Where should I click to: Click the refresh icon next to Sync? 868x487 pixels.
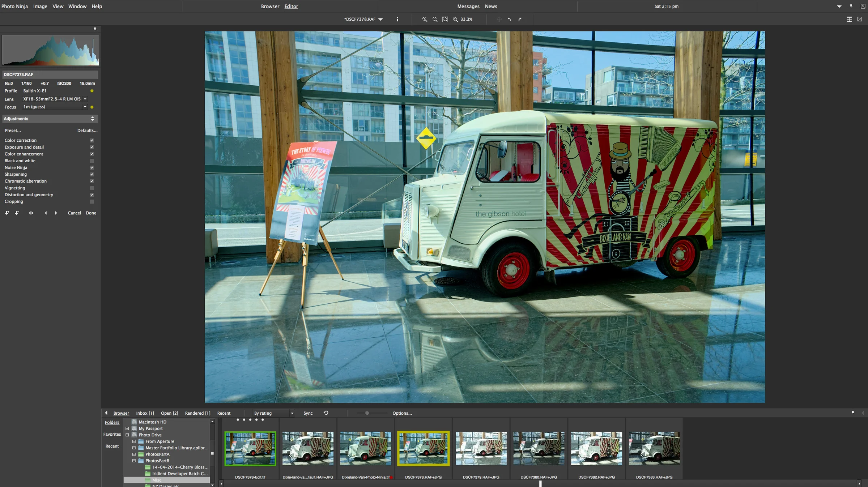pos(325,413)
